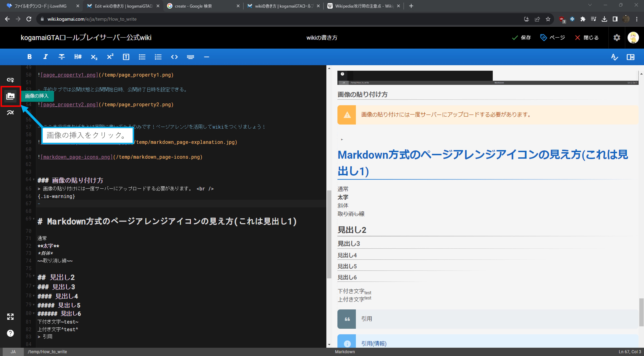
Task: Apply subscript formatting
Action: click(94, 57)
